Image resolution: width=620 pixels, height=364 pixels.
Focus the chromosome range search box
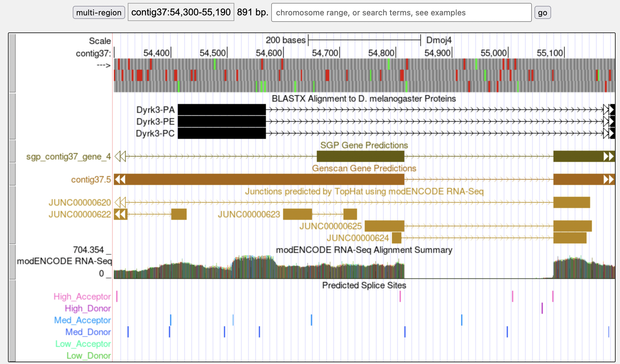[x=401, y=12]
